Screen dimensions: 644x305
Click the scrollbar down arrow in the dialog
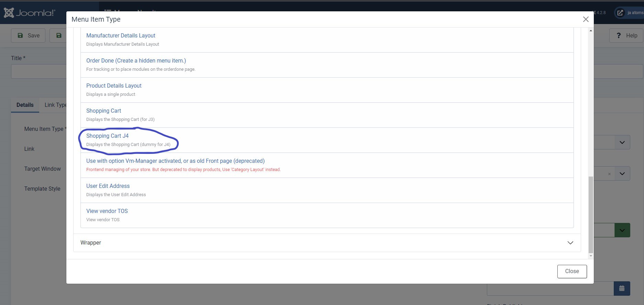[x=591, y=256]
